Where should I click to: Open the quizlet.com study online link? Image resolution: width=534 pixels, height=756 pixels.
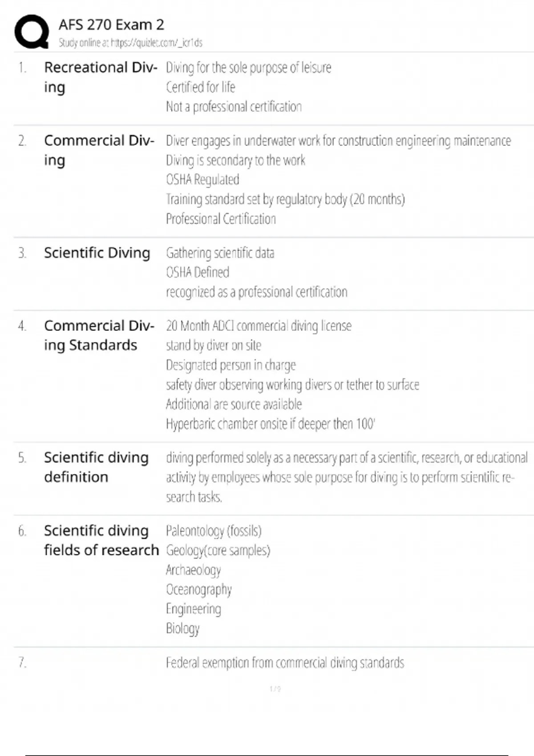click(130, 43)
